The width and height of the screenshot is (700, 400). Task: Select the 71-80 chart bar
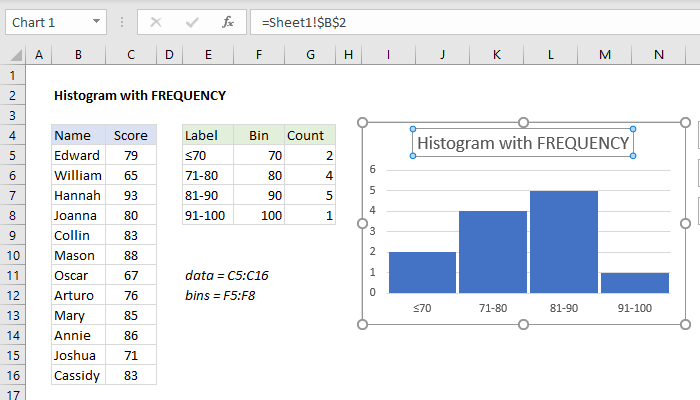[x=493, y=252]
